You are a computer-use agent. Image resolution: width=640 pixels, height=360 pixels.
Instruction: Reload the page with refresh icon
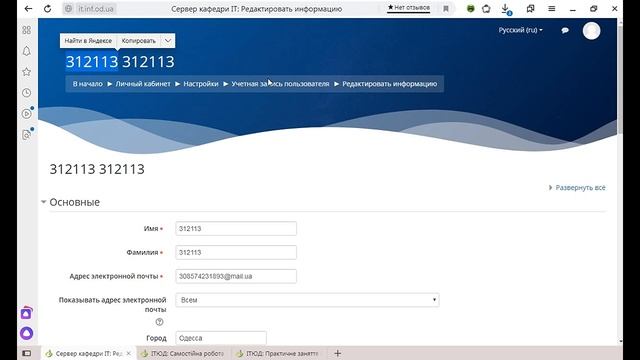pos(47,9)
